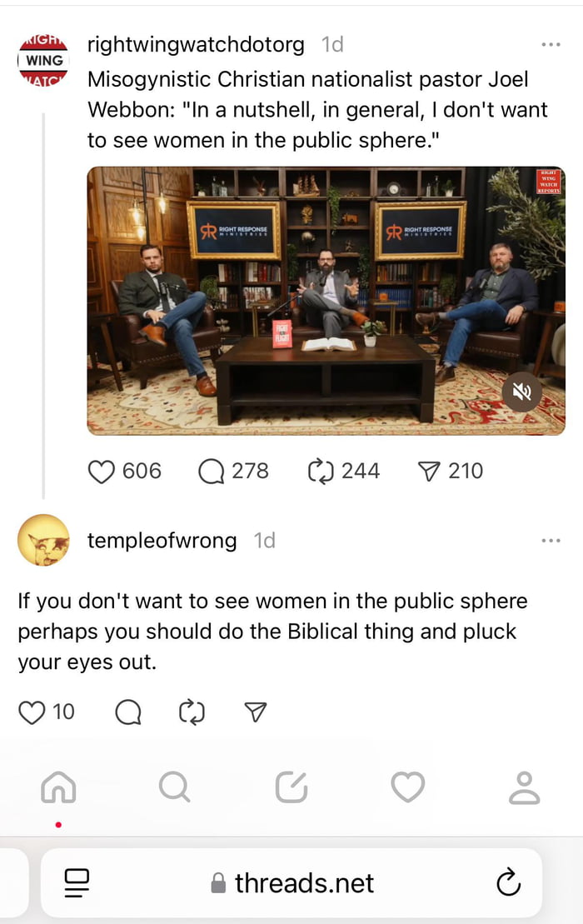
Task: Repost the rightwingwatchdotorg post with 244 reposts
Action: [x=321, y=472]
